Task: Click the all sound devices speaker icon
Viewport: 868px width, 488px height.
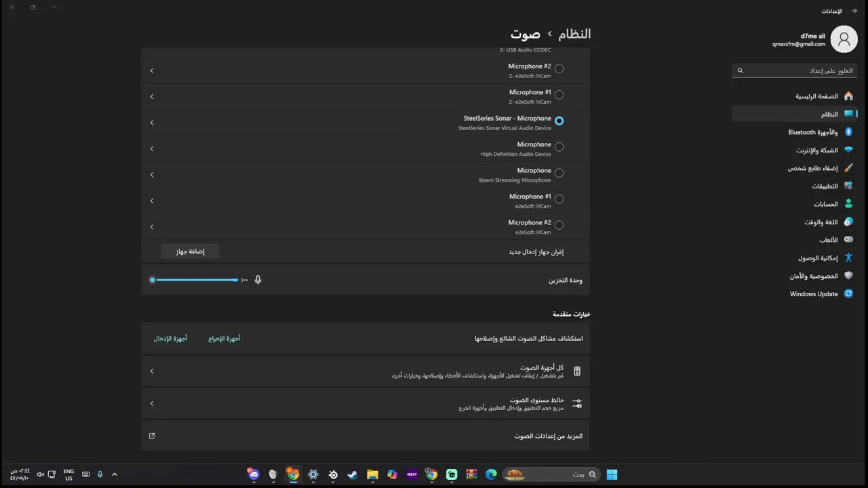Action: [577, 371]
